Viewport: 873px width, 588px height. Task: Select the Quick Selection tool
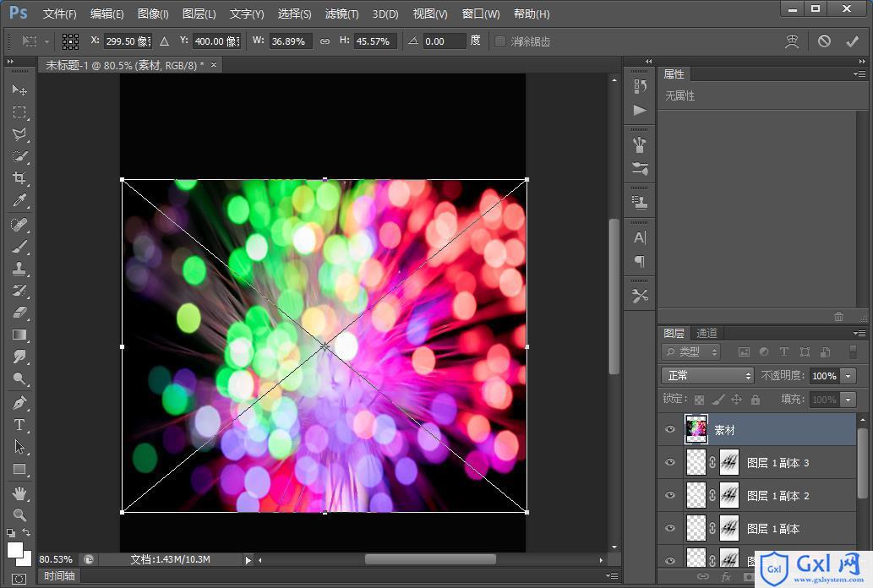pyautogui.click(x=19, y=156)
